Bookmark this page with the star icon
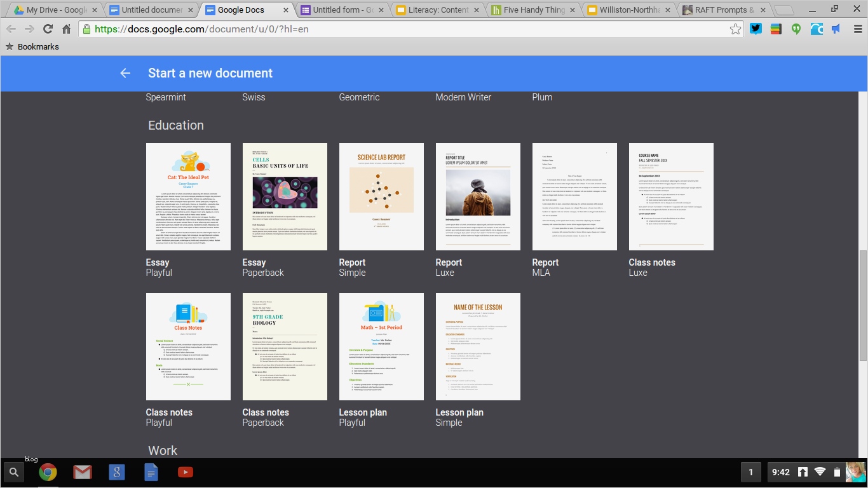 tap(735, 29)
